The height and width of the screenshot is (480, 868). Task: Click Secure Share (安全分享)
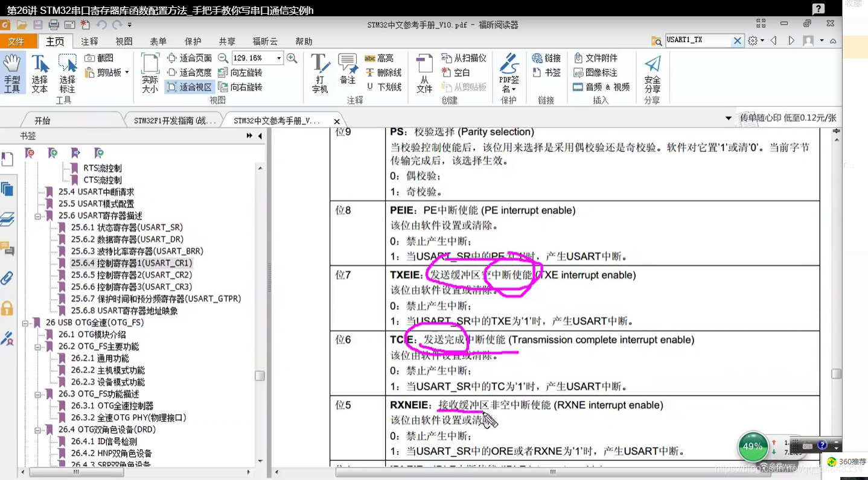tap(653, 73)
